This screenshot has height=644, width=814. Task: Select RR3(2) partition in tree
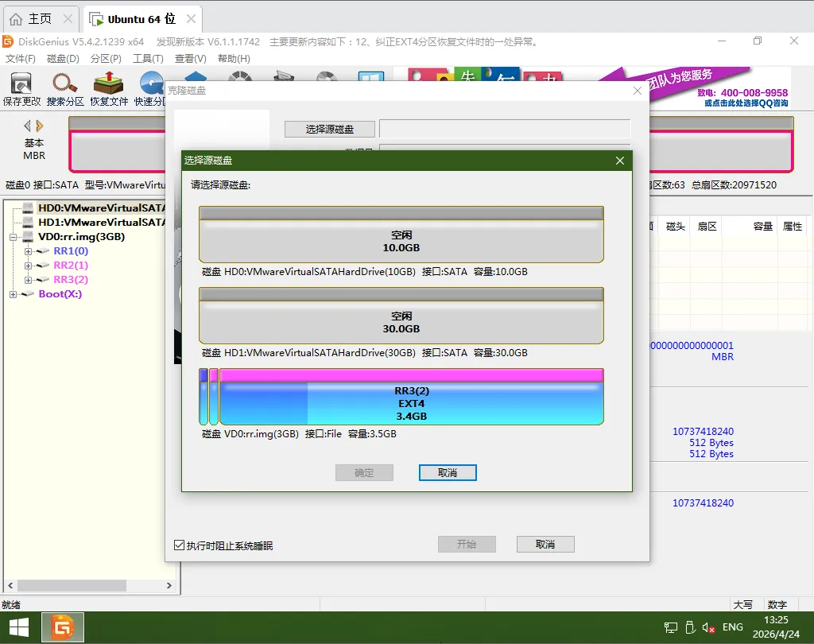[71, 280]
